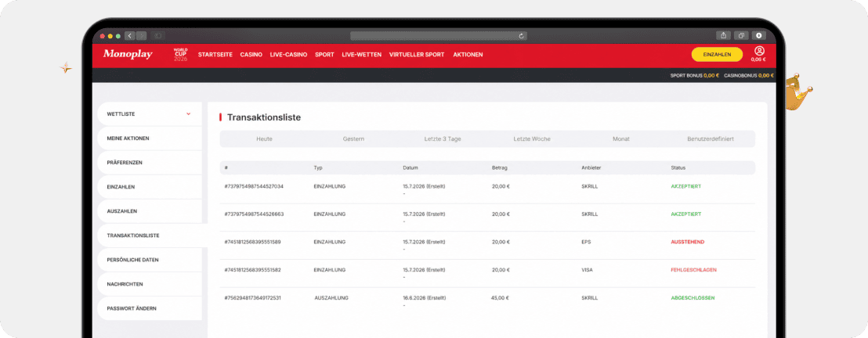868x338 pixels.
Task: Click the VISA provider cell
Action: (x=588, y=270)
